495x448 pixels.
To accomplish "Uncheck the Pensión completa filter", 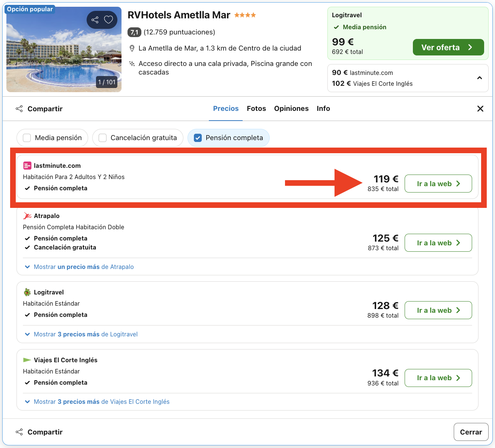I will 198,138.
